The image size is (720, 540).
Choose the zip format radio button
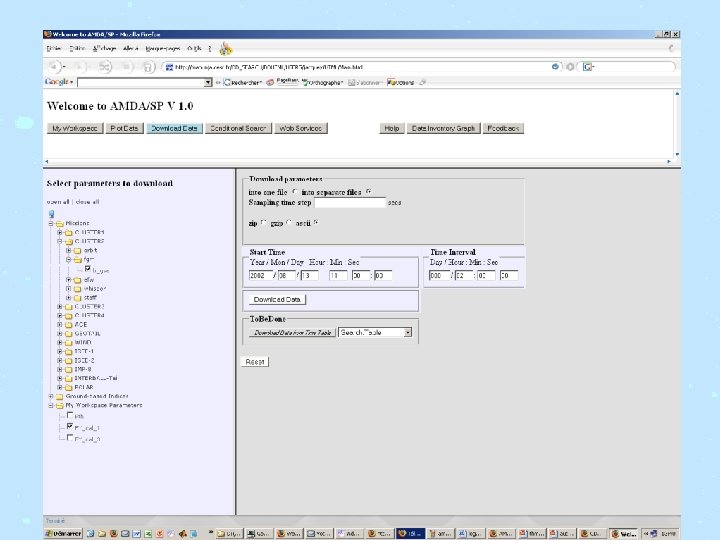coord(264,223)
